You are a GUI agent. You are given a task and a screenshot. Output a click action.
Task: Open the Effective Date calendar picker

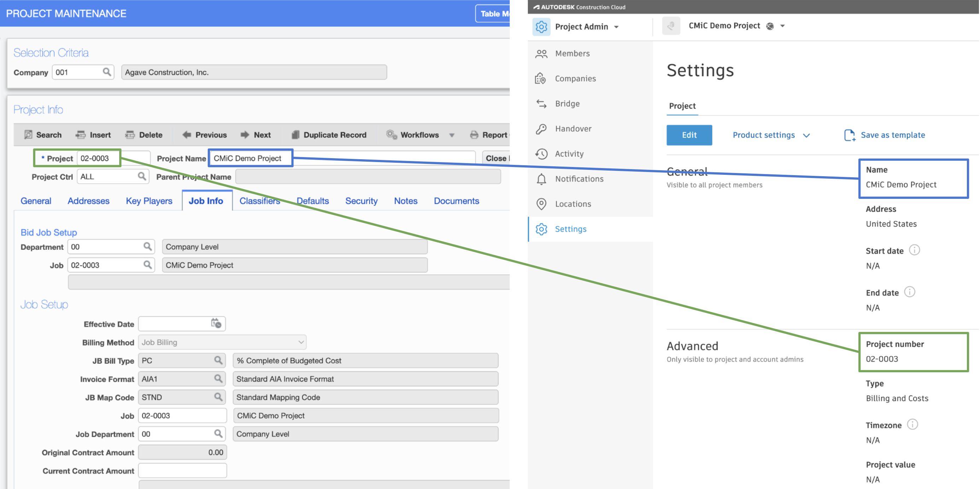point(216,323)
